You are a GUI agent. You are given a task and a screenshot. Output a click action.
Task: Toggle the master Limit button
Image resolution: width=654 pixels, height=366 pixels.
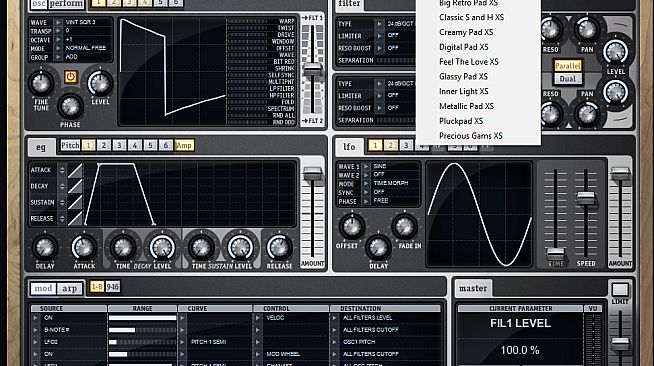[x=620, y=290]
